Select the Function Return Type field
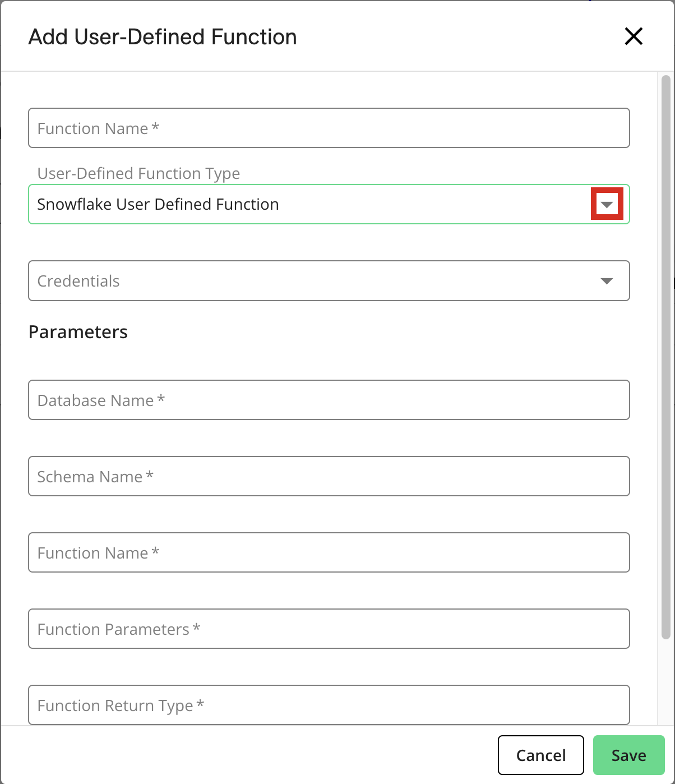675x784 pixels. tap(329, 705)
